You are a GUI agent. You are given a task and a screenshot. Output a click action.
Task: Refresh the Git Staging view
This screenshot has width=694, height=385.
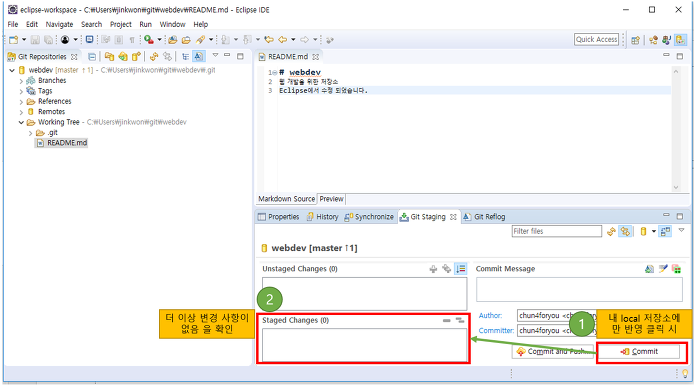[611, 231]
